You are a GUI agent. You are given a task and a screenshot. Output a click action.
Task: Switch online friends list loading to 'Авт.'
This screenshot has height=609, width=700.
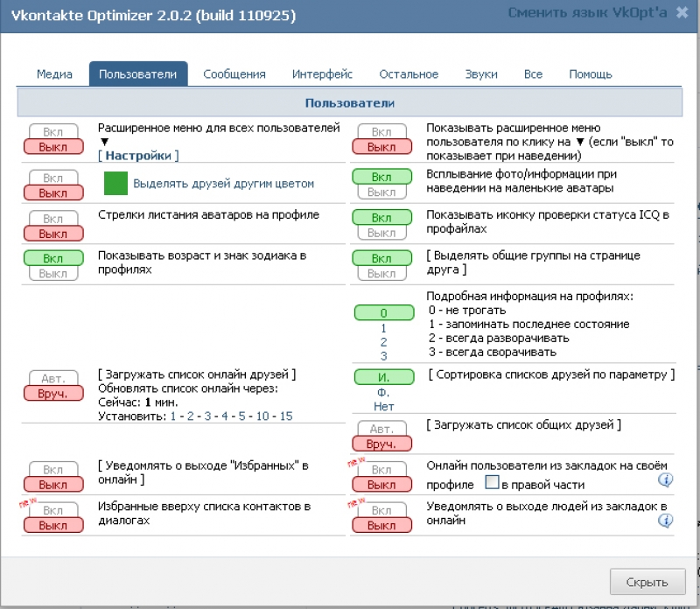coord(53,379)
